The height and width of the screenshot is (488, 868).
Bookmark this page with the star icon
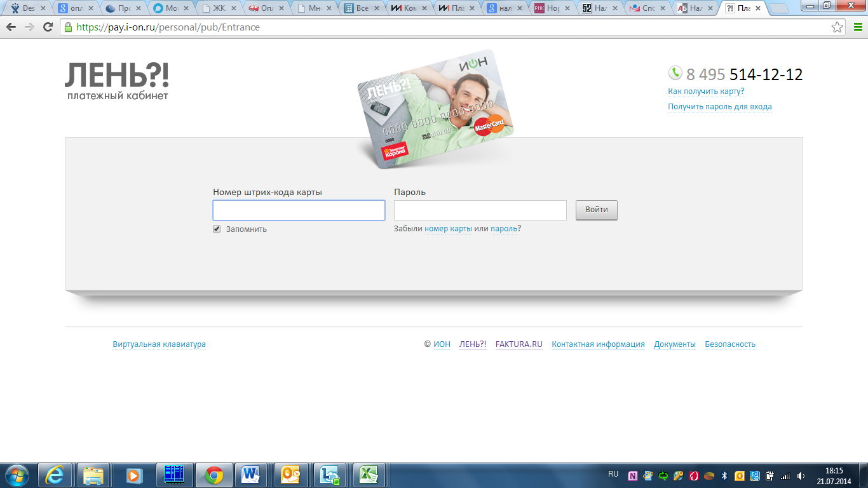tap(837, 27)
